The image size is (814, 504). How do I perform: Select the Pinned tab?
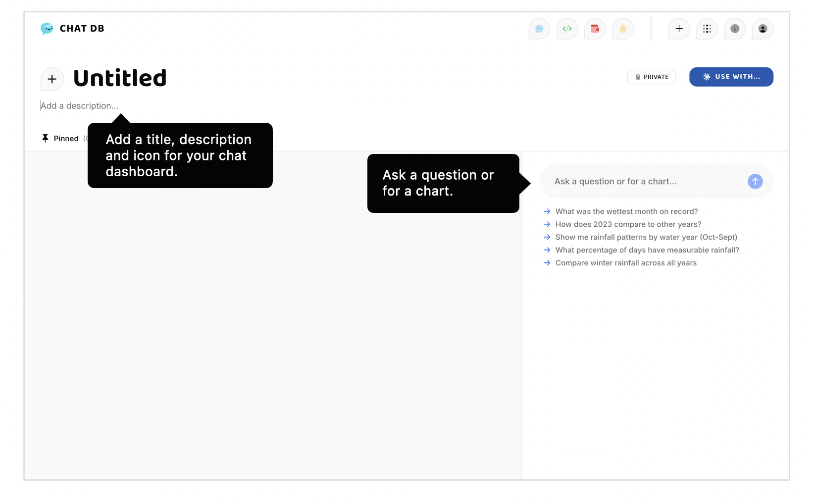61,139
